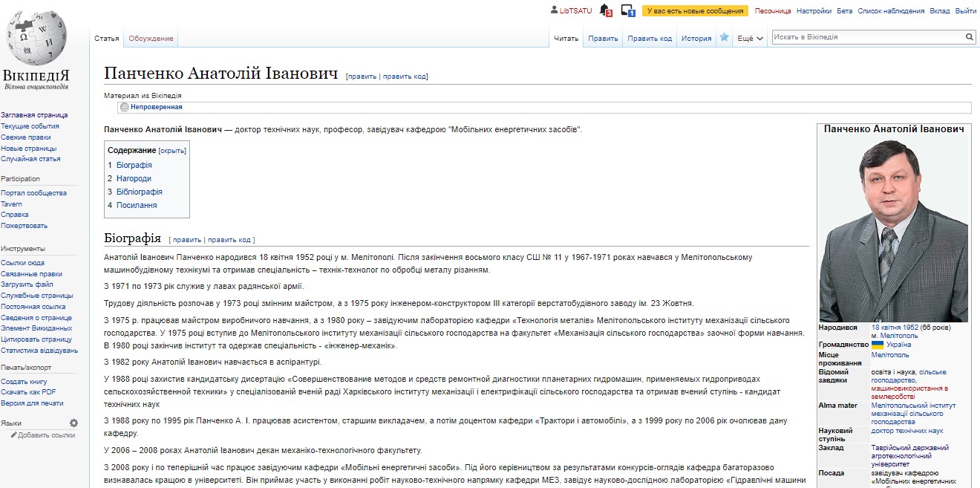Viewport: 980px width, 488px height.
Task: Open Цитировать страницу link
Action: pos(36,339)
